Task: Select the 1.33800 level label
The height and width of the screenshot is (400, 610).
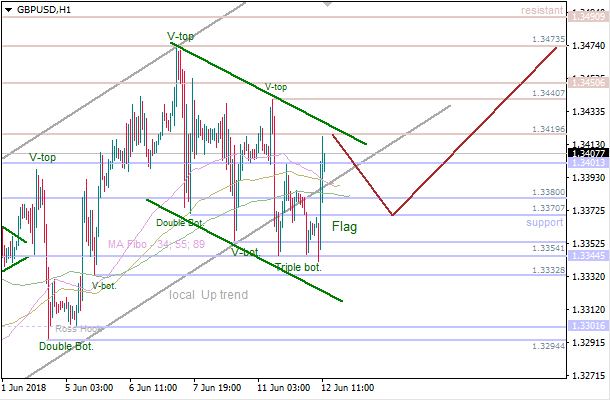Action: click(548, 192)
